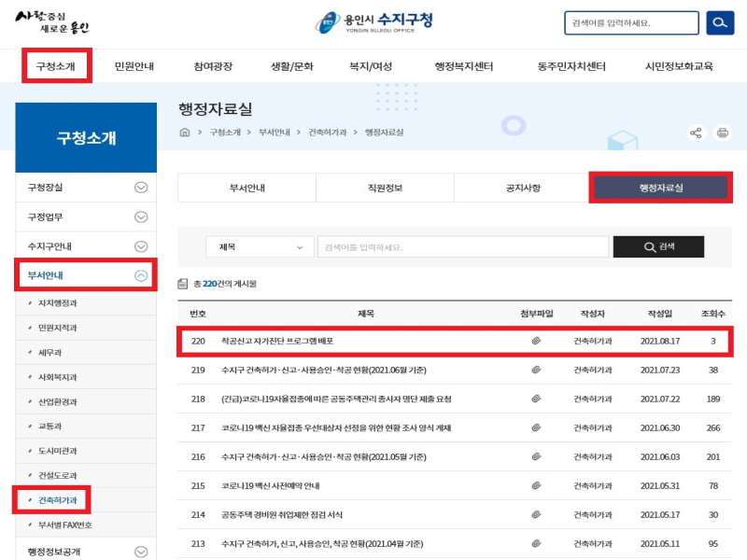Expand the 수지구안내 sidebar section
This screenshot has width=747, height=560.
(x=141, y=245)
